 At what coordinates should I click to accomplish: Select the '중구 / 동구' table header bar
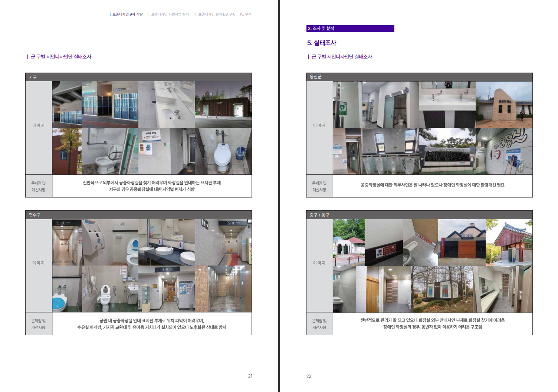click(x=419, y=215)
